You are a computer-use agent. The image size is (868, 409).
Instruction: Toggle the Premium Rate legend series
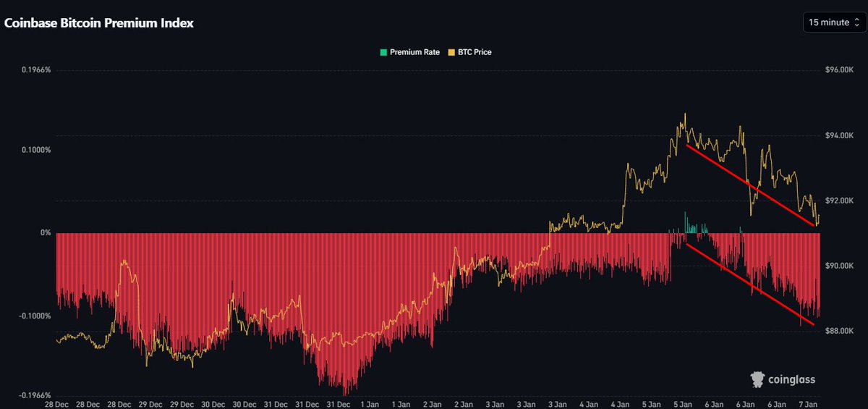coord(409,52)
